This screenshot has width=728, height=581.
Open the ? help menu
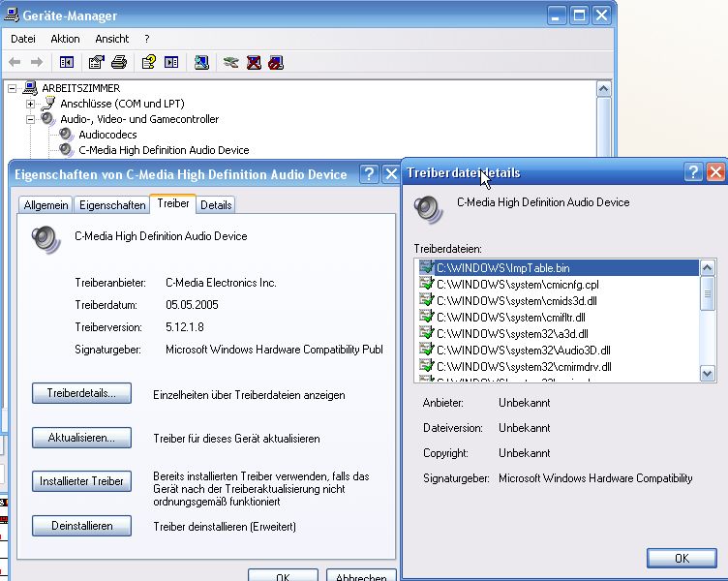click(147, 39)
